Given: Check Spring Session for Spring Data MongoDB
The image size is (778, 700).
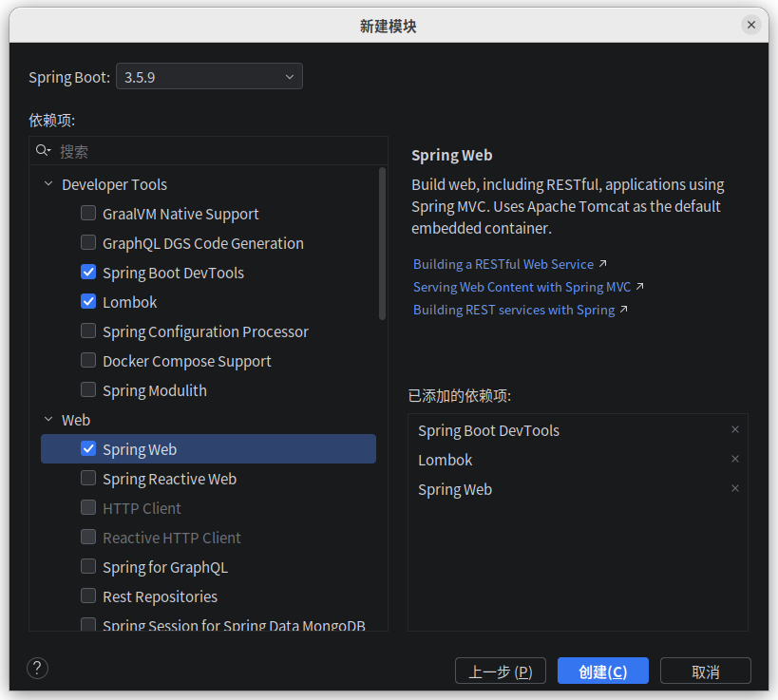Looking at the screenshot, I should click(88, 624).
